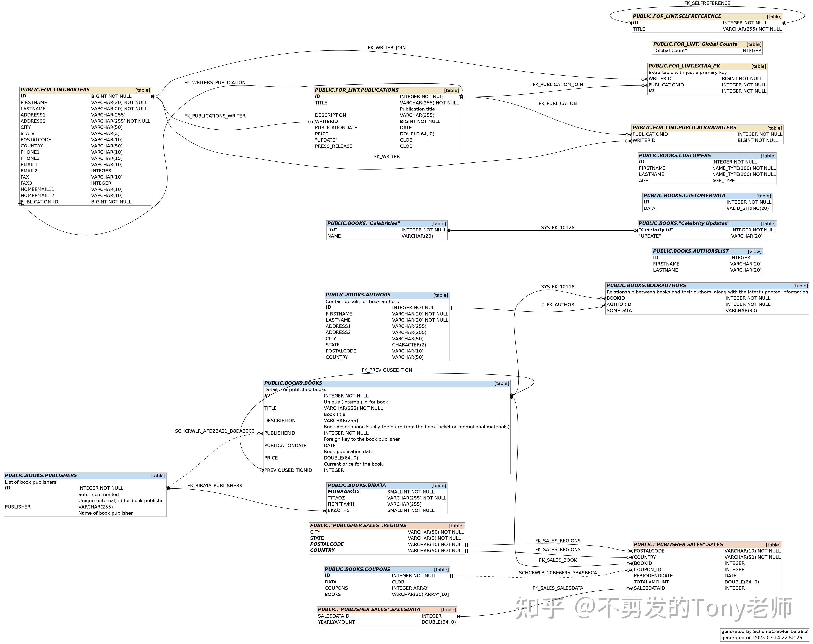Image resolution: width=813 pixels, height=644 pixels.
Task: Select the PUBLIC.BOOKS.CUSTOMERDATA table header
Action: pos(684,195)
